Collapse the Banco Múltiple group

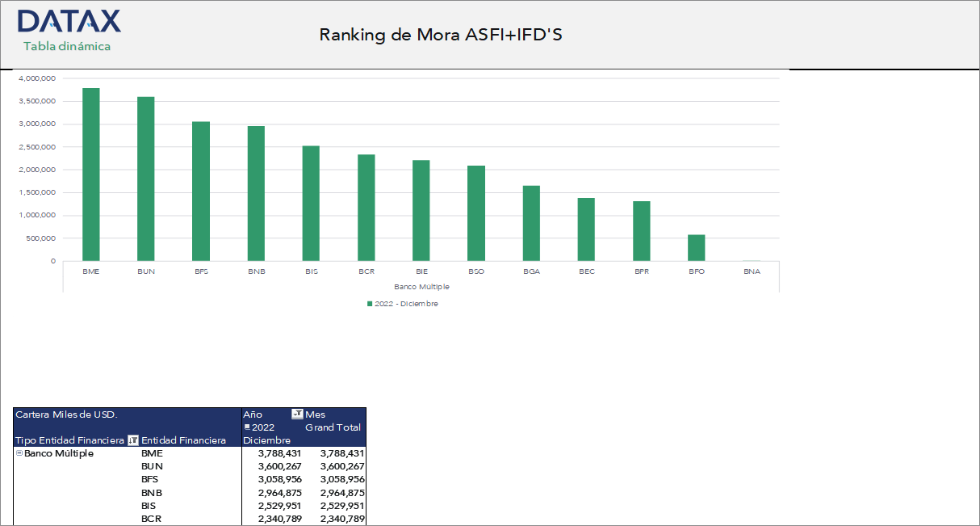point(19,453)
